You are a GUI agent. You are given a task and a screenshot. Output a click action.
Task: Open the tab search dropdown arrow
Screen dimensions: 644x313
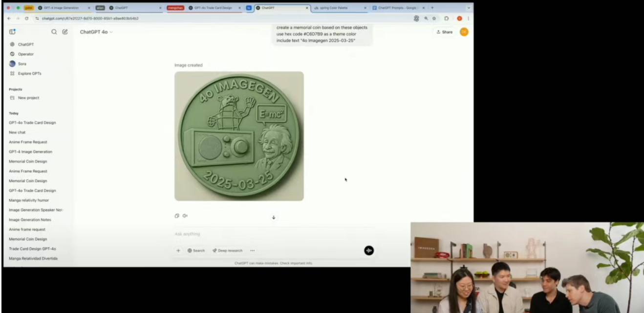469,8
